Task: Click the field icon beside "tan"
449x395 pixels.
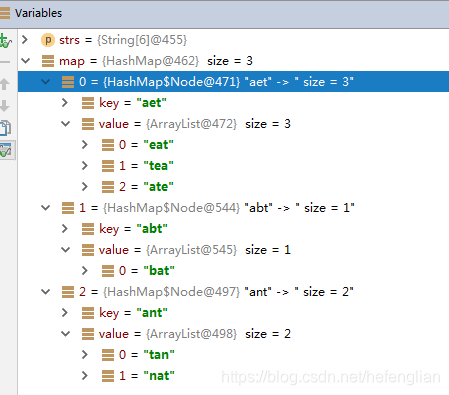Action: [x=108, y=355]
